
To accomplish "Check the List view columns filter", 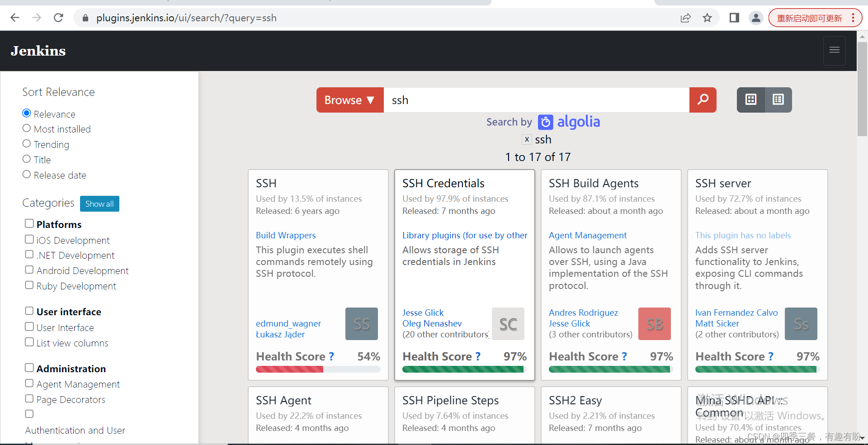I will click(x=29, y=342).
